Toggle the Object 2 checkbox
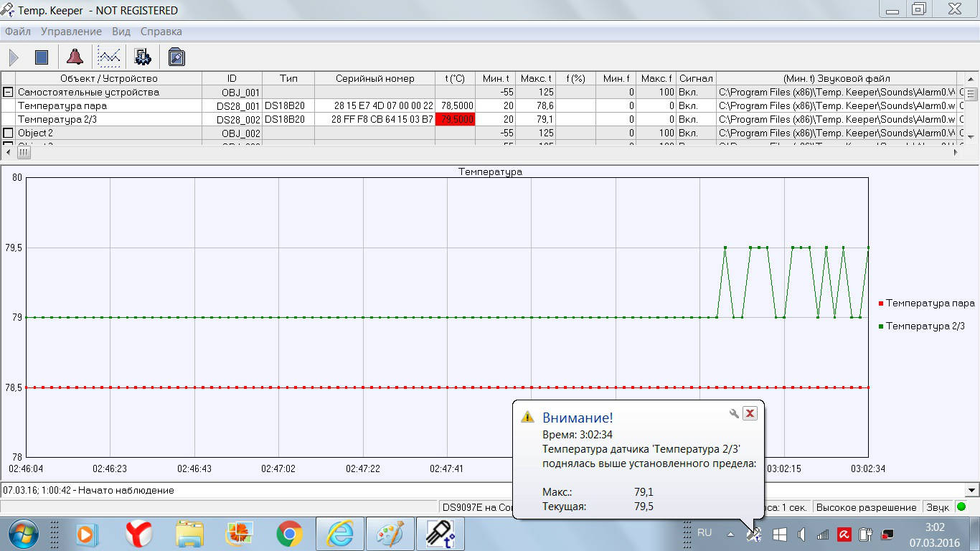980x551 pixels. click(9, 133)
